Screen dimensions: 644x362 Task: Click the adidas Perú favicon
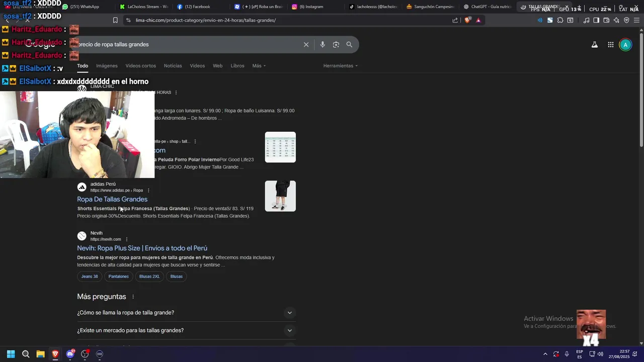pos(82,187)
